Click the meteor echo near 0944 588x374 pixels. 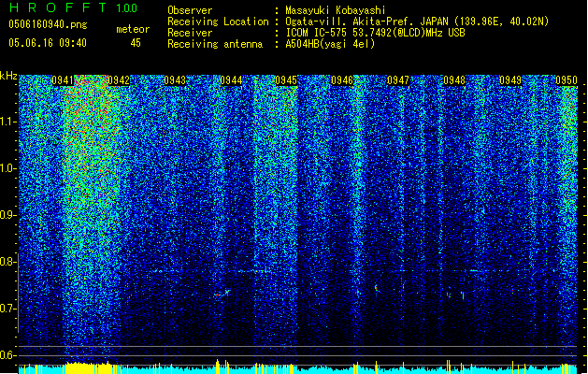tap(222, 293)
